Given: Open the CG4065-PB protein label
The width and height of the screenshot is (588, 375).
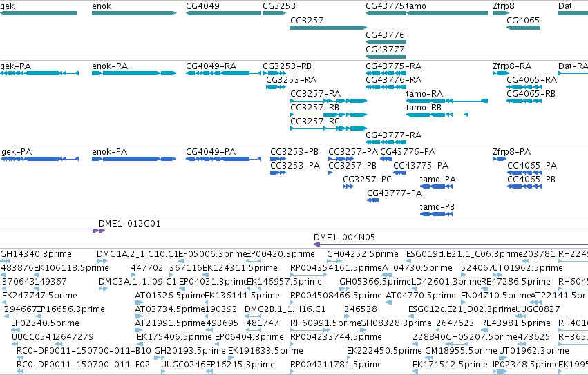Looking at the screenshot, I should pos(531,180).
